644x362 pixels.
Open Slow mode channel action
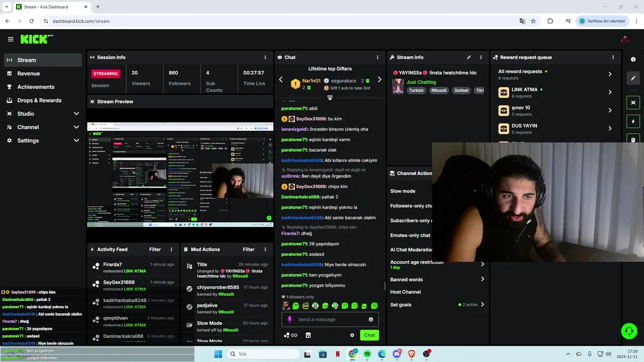[x=403, y=191]
